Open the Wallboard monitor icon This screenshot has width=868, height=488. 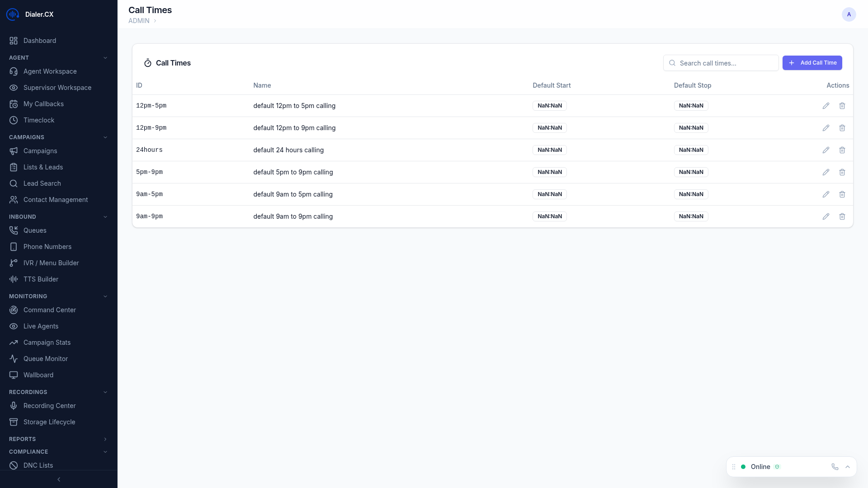(x=14, y=375)
